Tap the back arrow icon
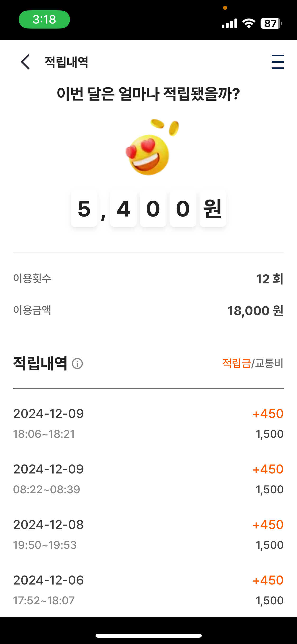297x644 pixels. (x=26, y=62)
